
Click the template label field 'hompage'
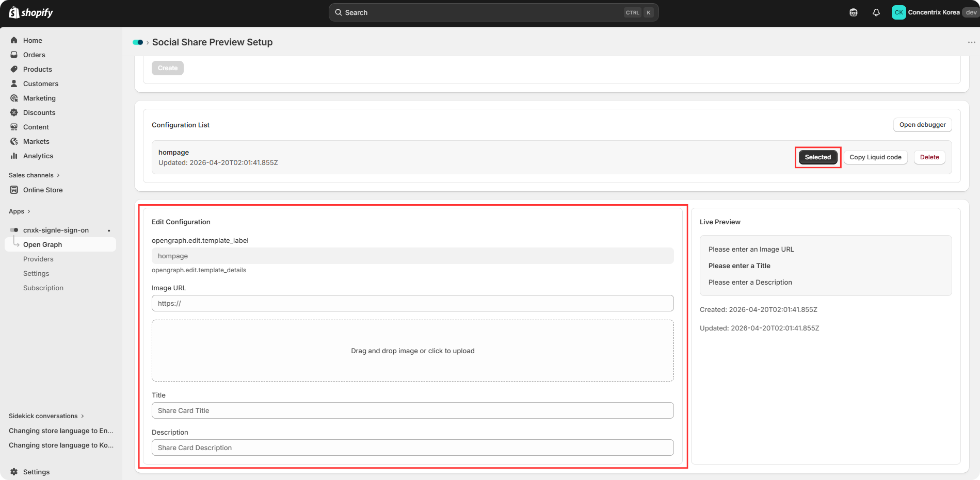[412, 256]
